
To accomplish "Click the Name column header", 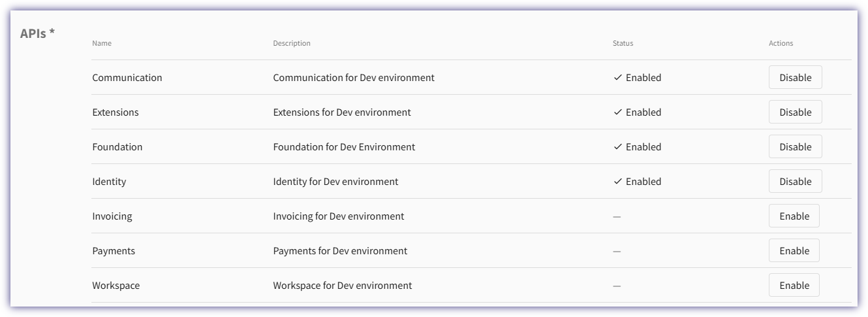I will pyautogui.click(x=102, y=43).
